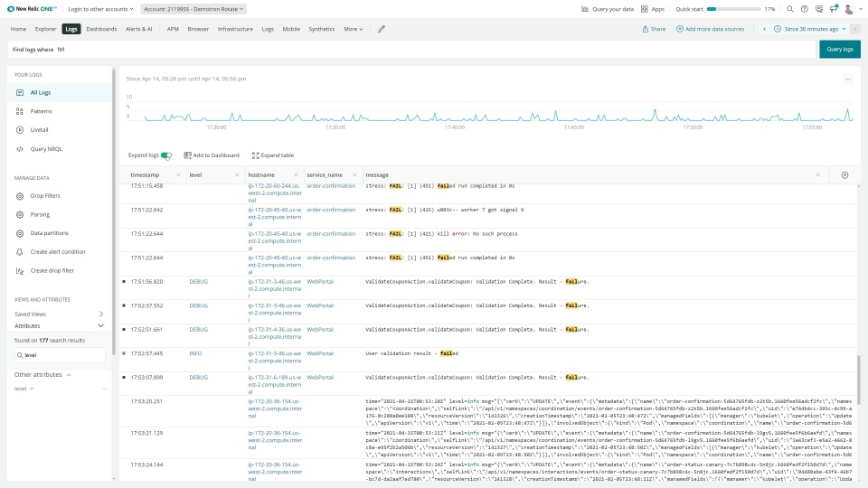The image size is (868, 488).
Task: Open the help question mark icon
Action: click(805, 9)
